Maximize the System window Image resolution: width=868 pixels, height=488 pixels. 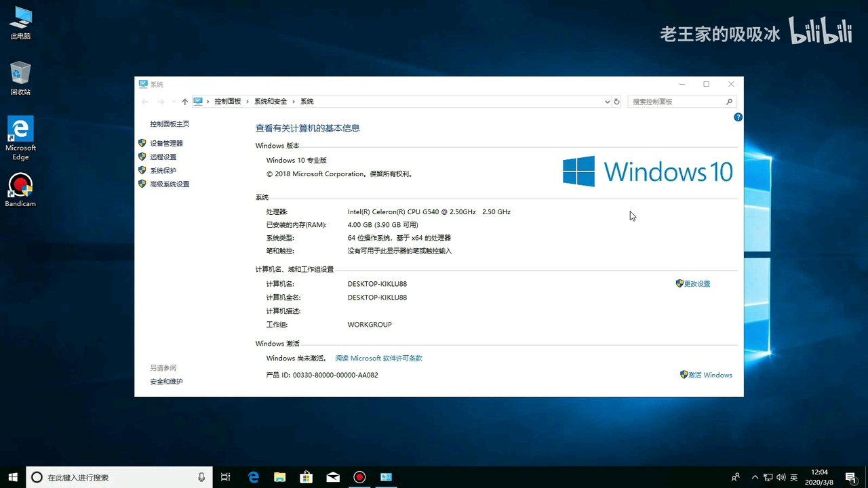pos(706,84)
